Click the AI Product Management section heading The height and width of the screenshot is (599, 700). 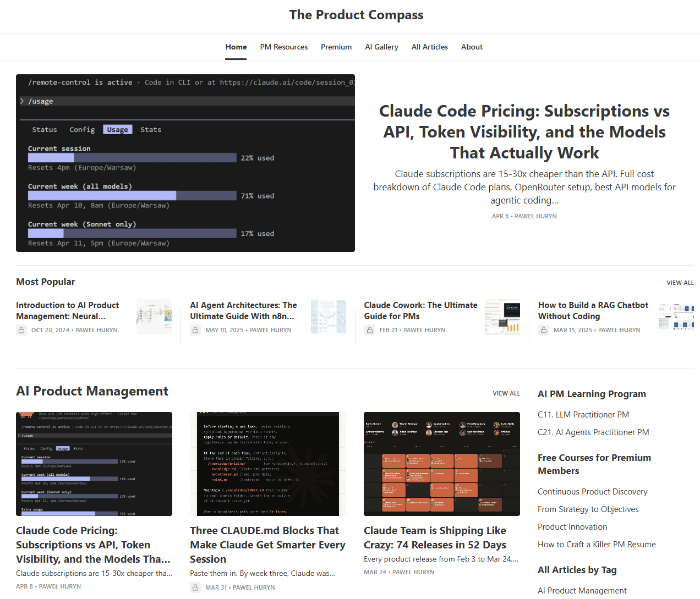pos(92,391)
